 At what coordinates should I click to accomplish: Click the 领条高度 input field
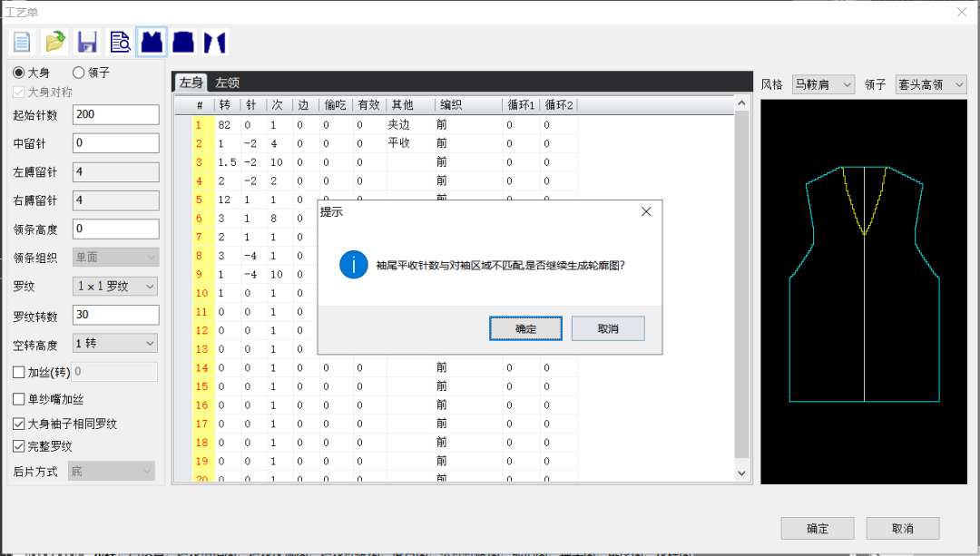(x=115, y=229)
